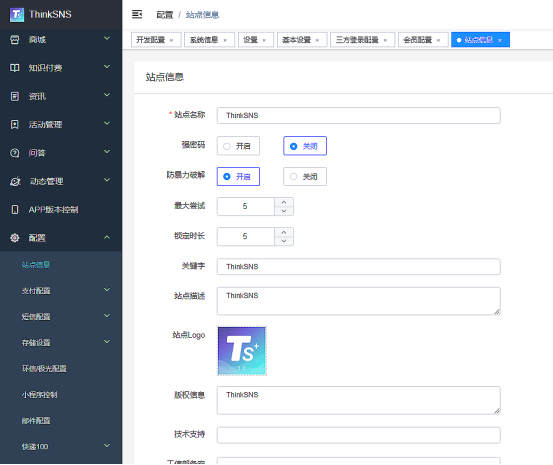Expand the 支付配置 submenu chevron

pos(107,290)
